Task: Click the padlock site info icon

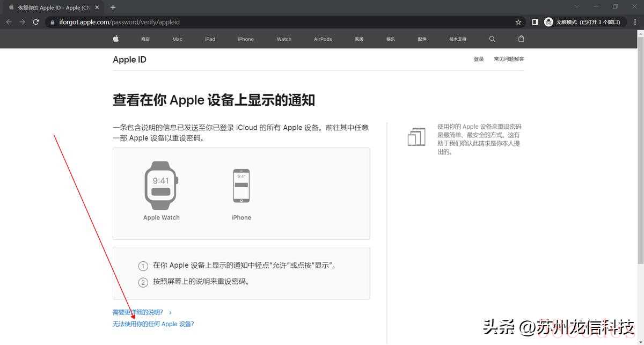Action: pos(52,22)
